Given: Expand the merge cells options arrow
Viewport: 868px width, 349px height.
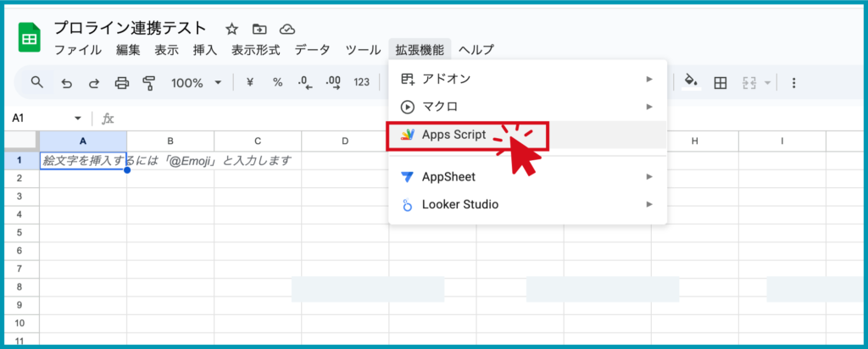Looking at the screenshot, I should point(767,83).
